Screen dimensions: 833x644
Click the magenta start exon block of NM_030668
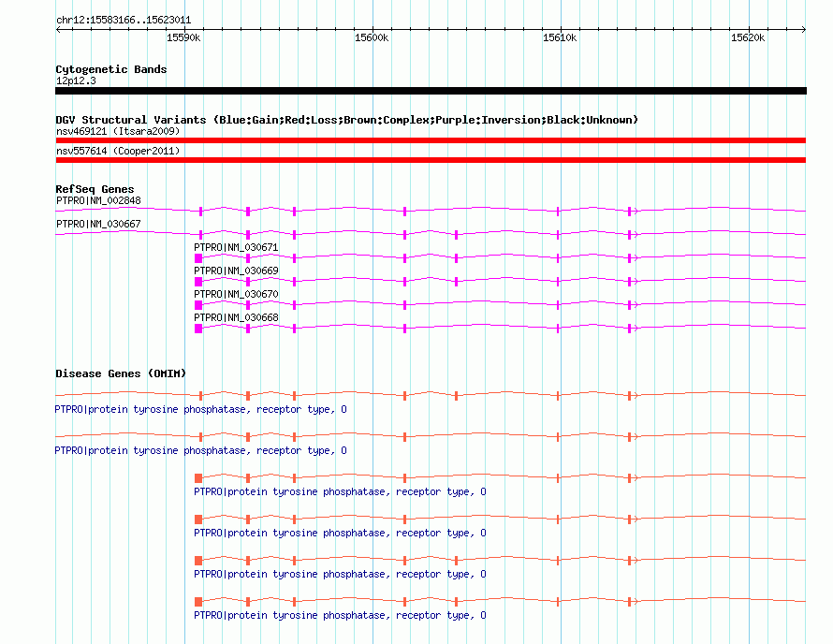click(198, 329)
